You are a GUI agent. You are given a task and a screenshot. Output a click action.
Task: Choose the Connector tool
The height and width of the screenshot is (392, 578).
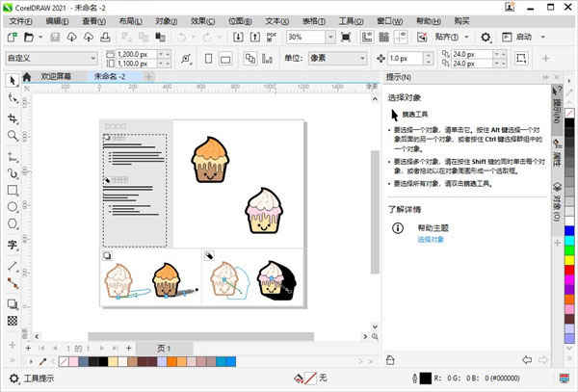tap(13, 283)
